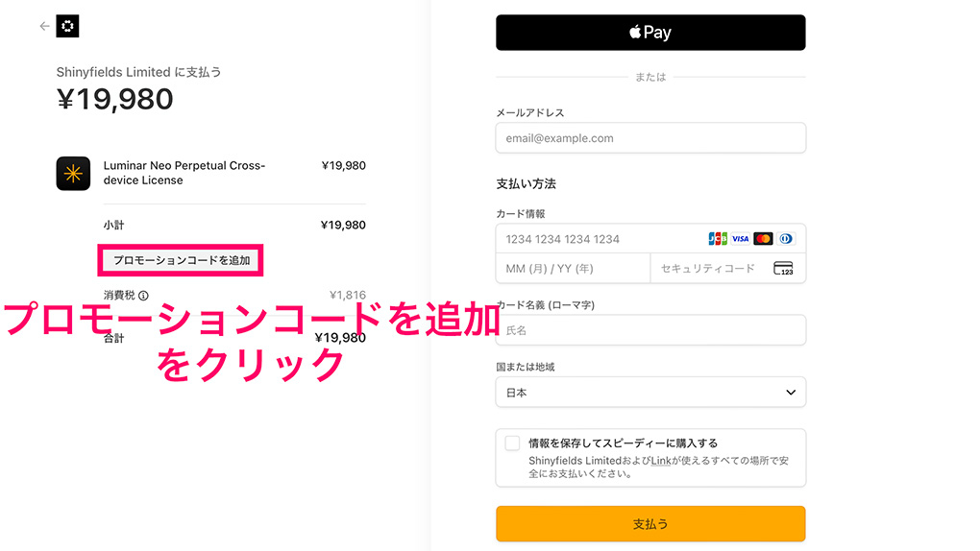This screenshot has height=551, width=980.
Task: Select the MM / YY expiry date field
Action: pyautogui.click(x=573, y=269)
